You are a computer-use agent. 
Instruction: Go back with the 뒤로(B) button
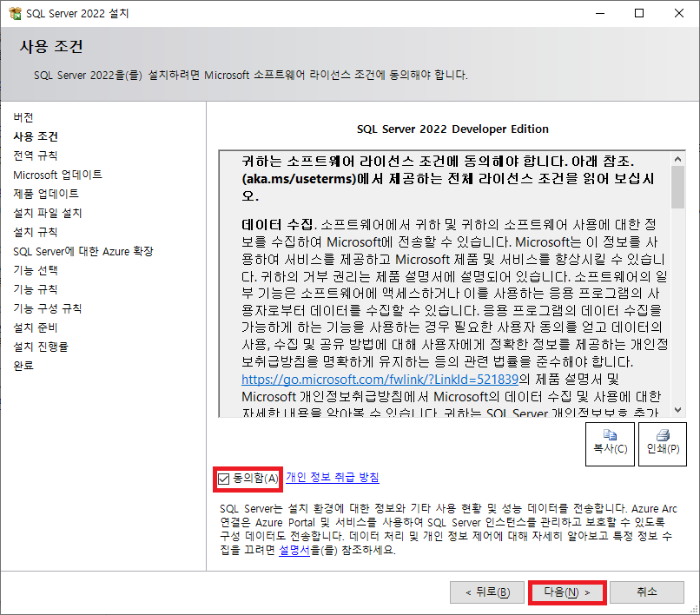487,592
